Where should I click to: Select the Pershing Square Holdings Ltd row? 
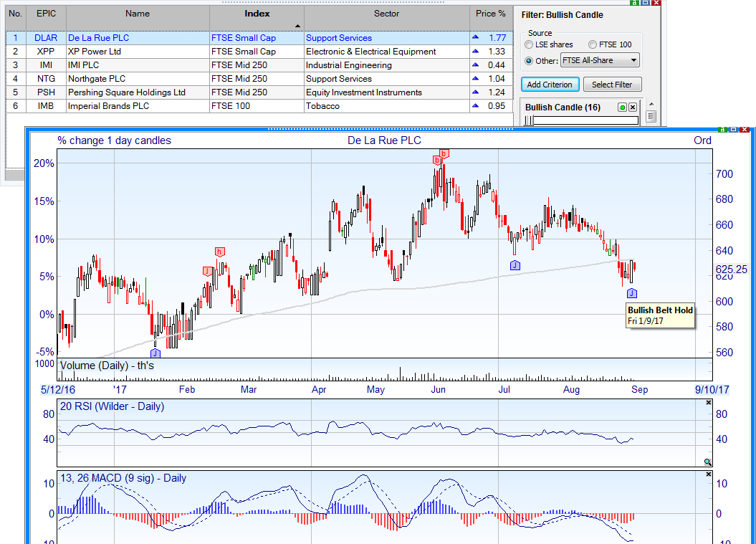tap(259, 92)
